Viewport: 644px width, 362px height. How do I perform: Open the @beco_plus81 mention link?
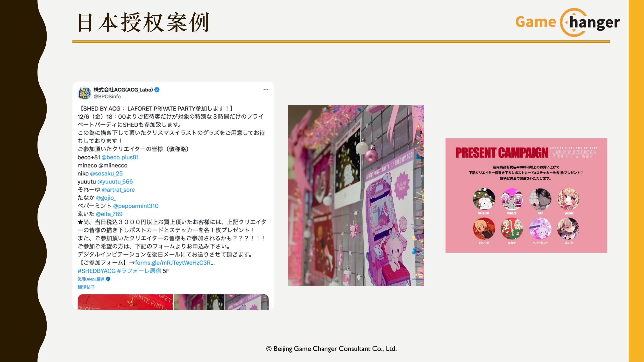(x=120, y=157)
